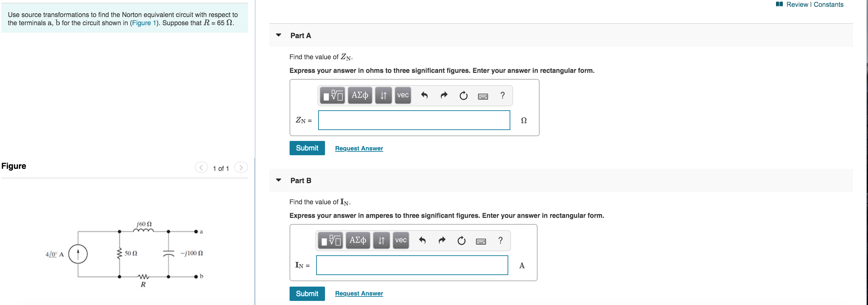Open the on-screen keyboard icon in Part B toolbar

(480, 241)
